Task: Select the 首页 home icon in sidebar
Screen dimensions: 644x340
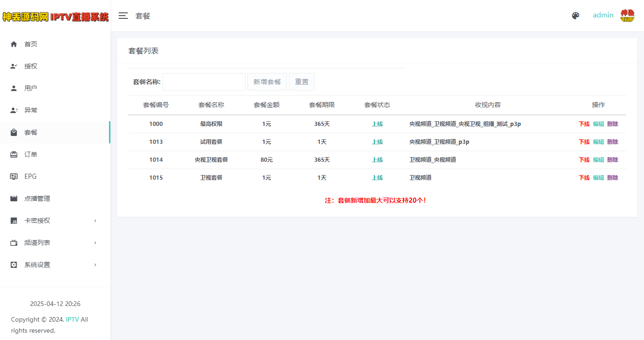Action: [x=13, y=44]
